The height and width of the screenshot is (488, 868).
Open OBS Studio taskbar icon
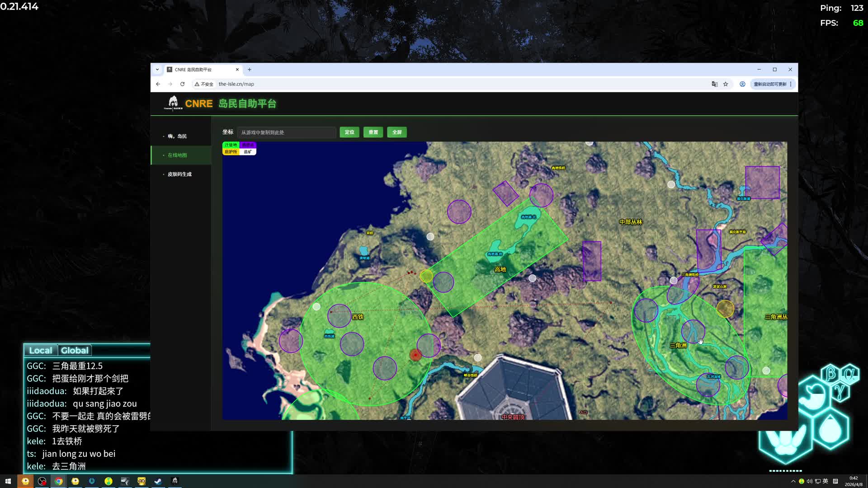tap(42, 481)
